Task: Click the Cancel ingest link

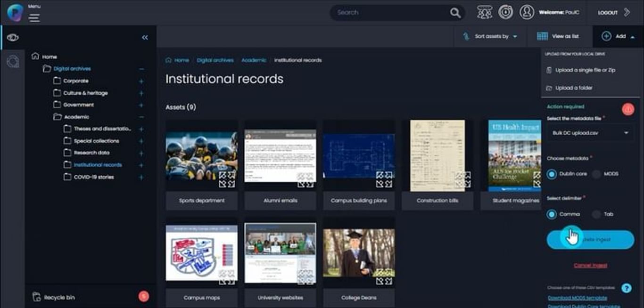Action: tap(590, 265)
